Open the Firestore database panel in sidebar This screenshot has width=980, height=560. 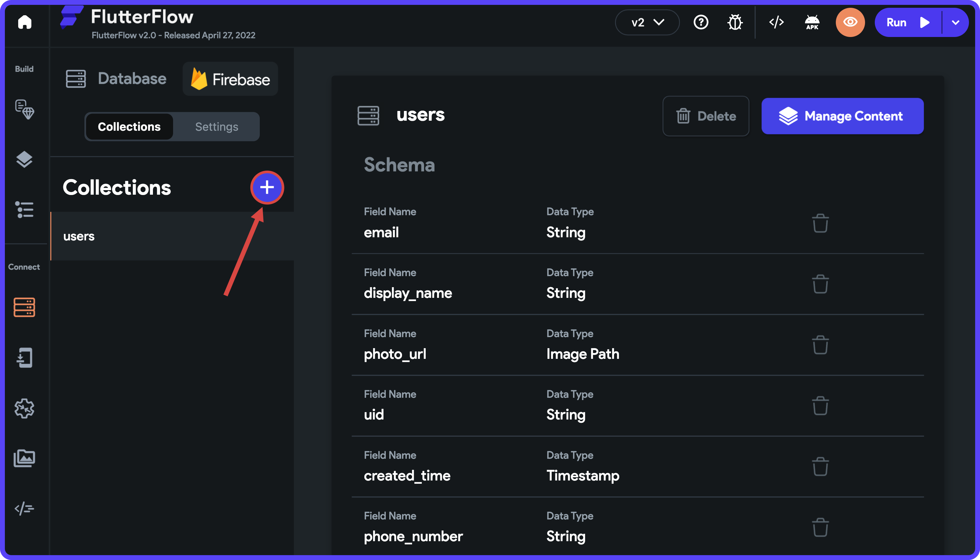(25, 307)
